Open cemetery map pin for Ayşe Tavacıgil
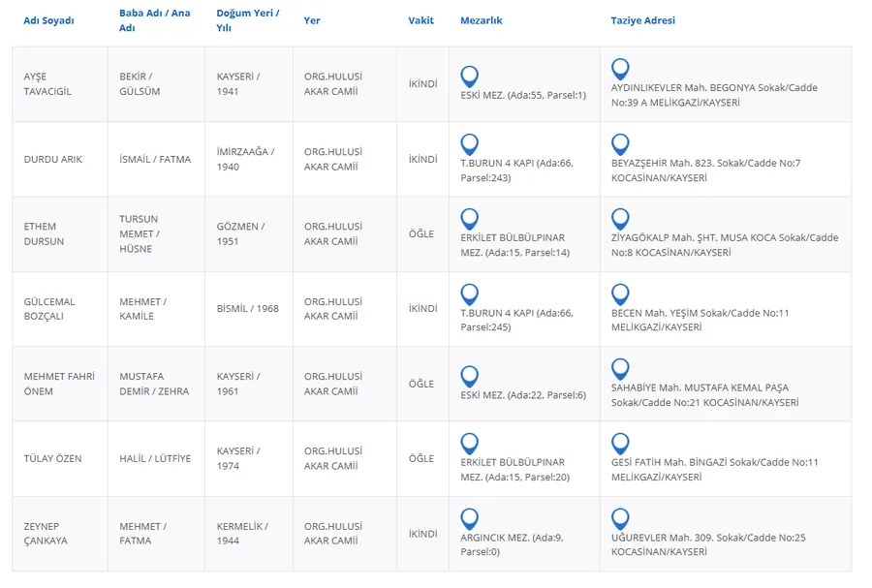Screen dimensions: 872x588 pyautogui.click(x=470, y=77)
